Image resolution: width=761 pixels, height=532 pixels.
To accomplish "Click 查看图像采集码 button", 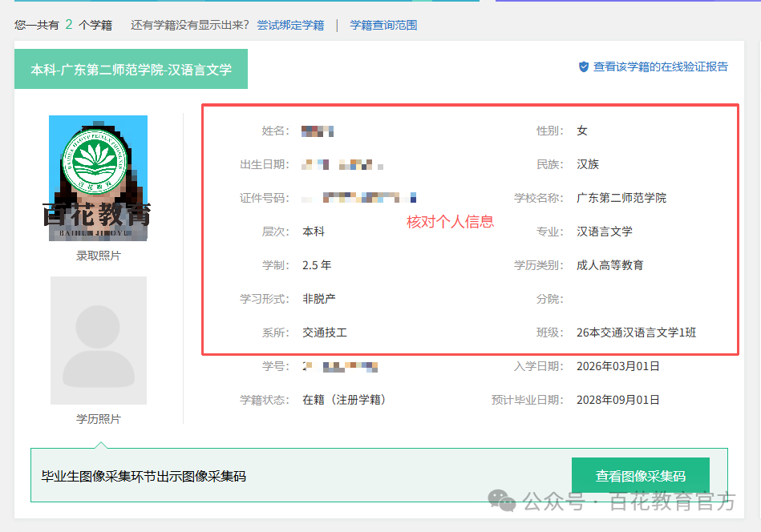I will click(x=641, y=476).
